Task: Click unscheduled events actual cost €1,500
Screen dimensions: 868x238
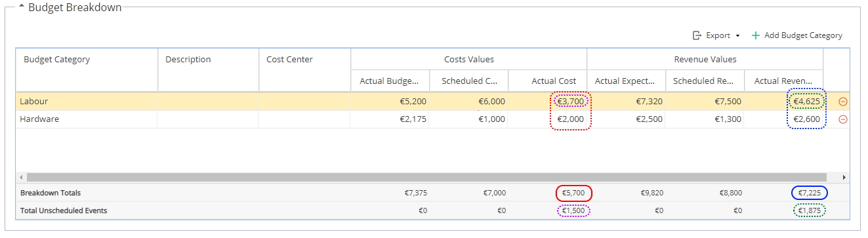Action: click(x=573, y=210)
